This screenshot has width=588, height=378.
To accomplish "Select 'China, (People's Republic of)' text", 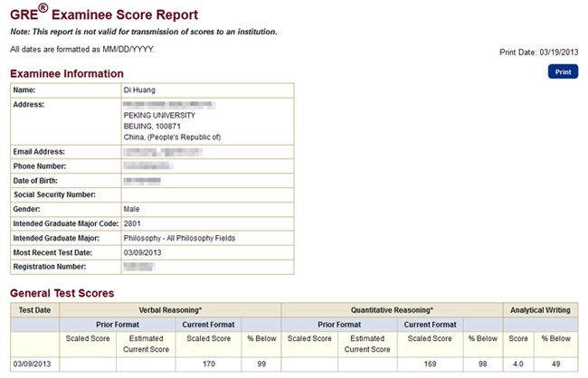I will [172, 137].
